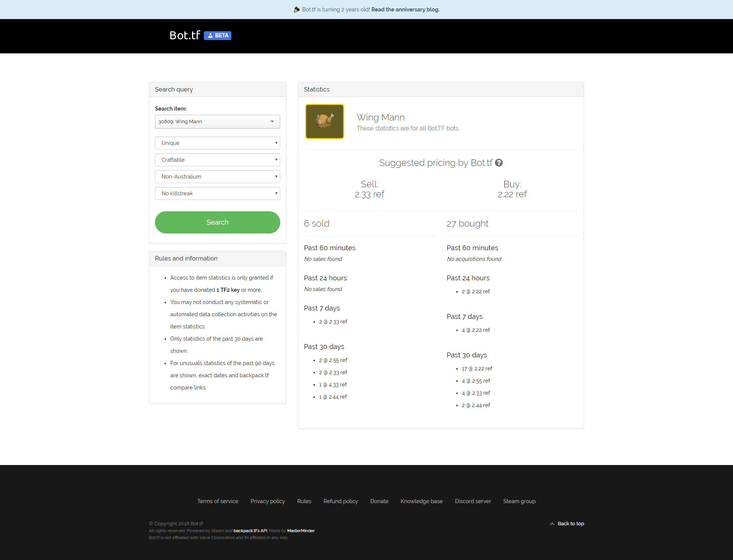This screenshot has width=733, height=560.
Task: Open the backpack.tf's API link
Action: click(250, 531)
